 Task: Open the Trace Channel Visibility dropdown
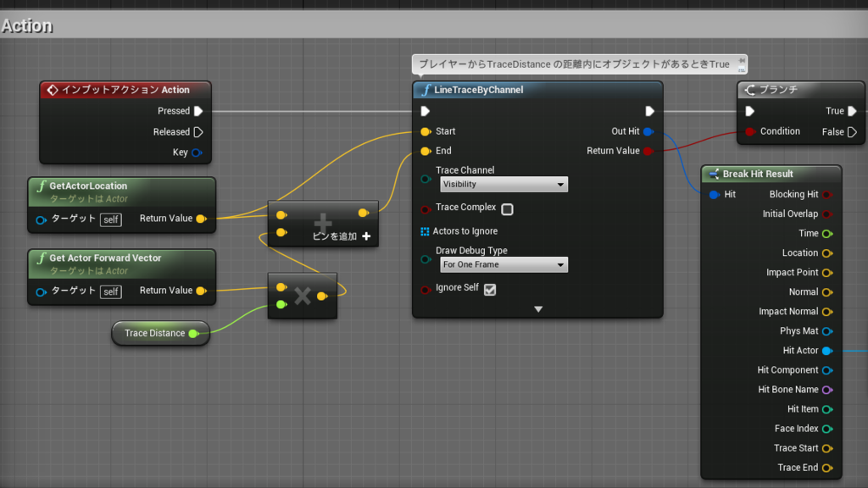click(x=504, y=184)
